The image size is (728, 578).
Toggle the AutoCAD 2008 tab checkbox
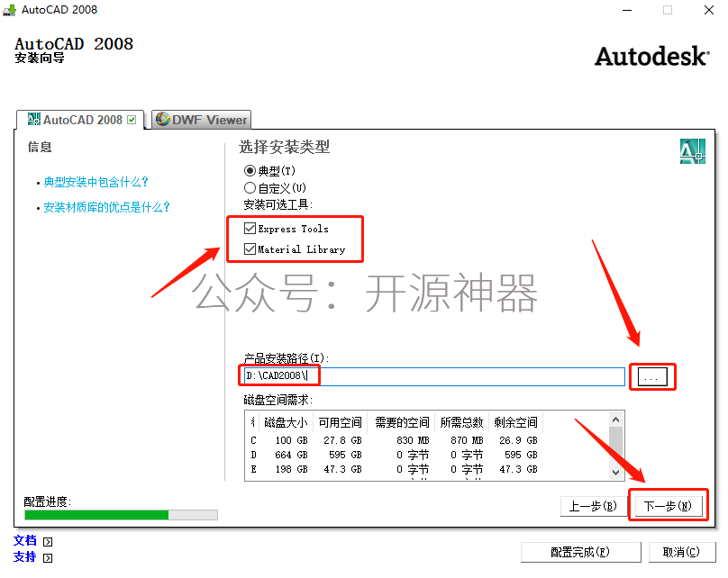(x=132, y=120)
